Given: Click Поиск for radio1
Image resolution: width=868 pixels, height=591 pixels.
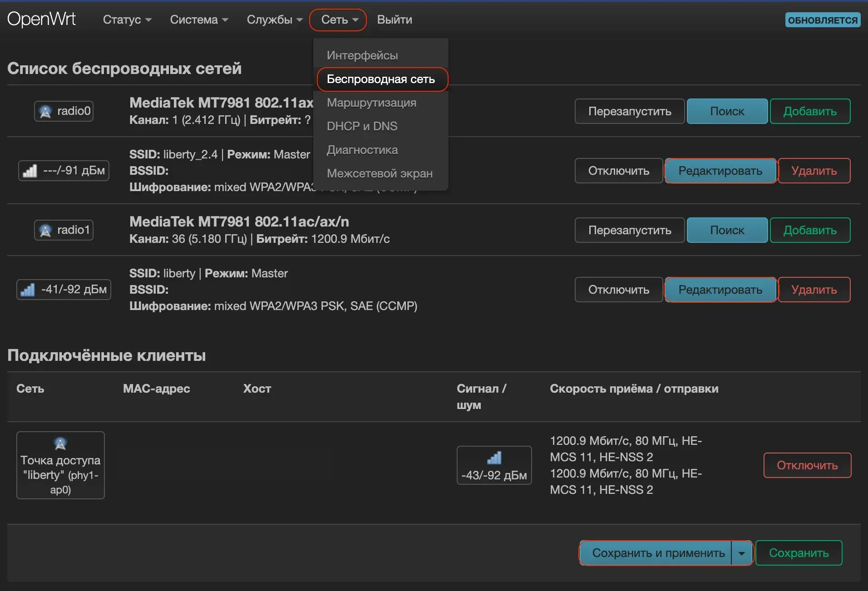Looking at the screenshot, I should coord(727,230).
